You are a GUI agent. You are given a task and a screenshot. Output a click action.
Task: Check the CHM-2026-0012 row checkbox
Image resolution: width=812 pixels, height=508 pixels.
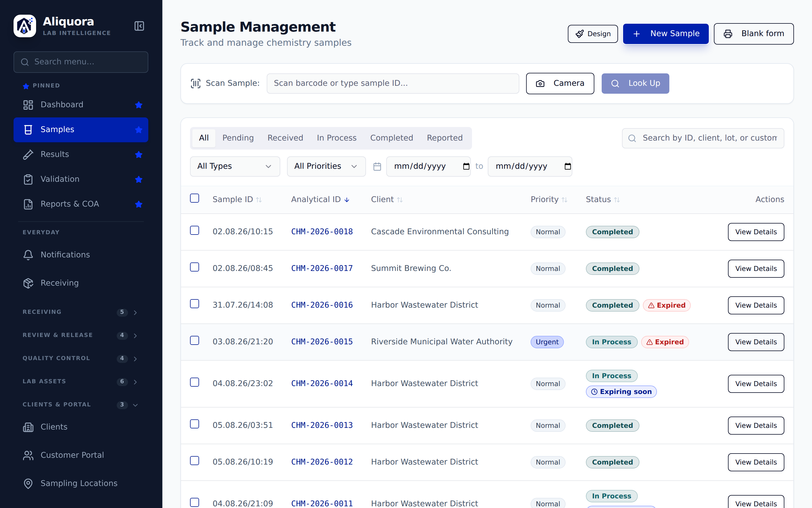pyautogui.click(x=195, y=461)
